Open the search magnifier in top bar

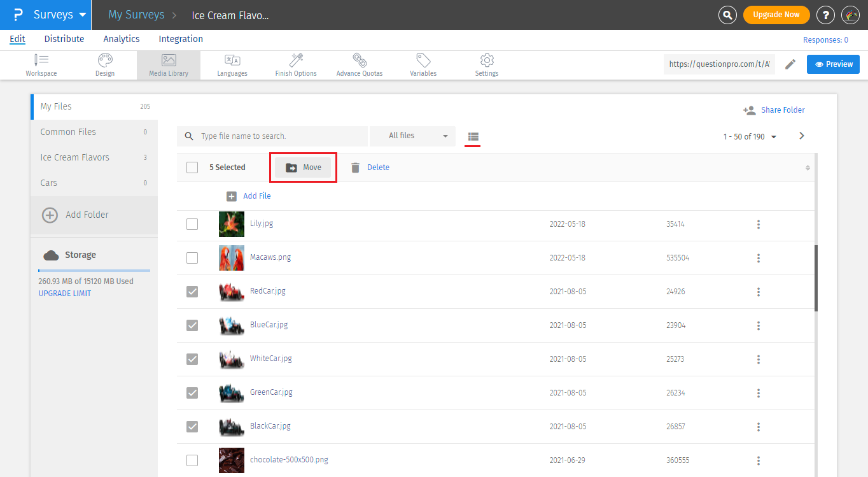[727, 15]
